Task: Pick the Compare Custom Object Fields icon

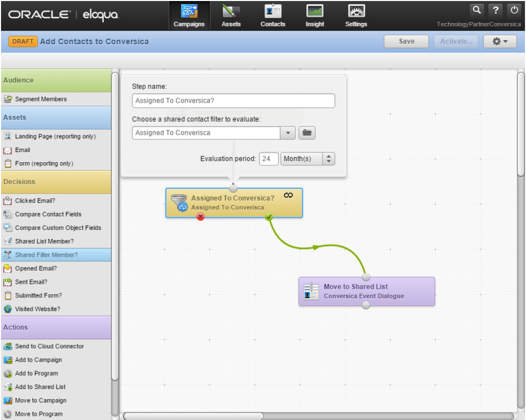Action: tap(8, 228)
